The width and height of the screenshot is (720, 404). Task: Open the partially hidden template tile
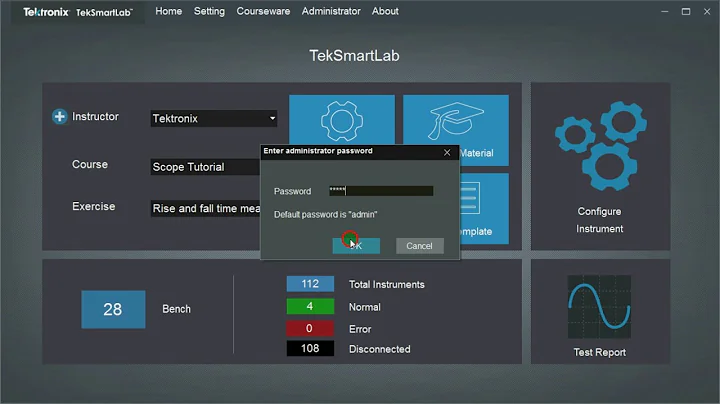(x=484, y=208)
